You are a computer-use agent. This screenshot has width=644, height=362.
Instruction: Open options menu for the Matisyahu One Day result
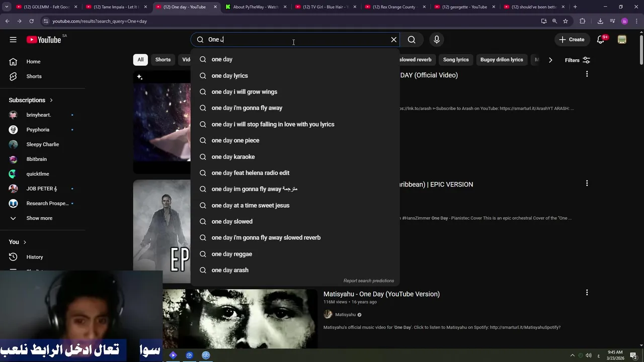587,293
